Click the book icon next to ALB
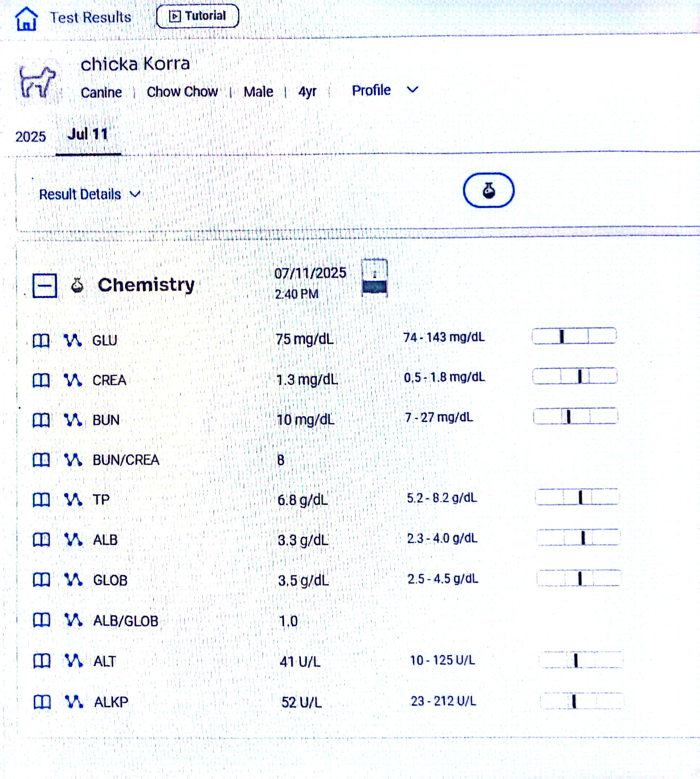 (41, 540)
